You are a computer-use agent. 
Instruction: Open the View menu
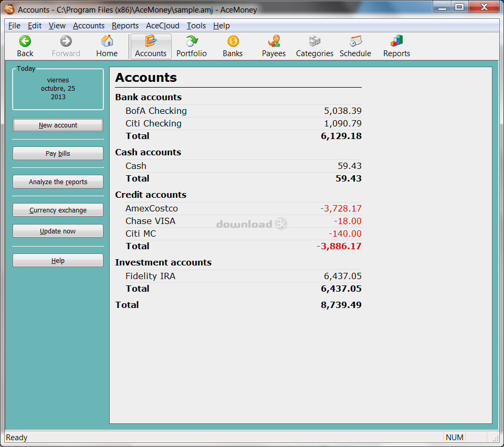(x=57, y=26)
